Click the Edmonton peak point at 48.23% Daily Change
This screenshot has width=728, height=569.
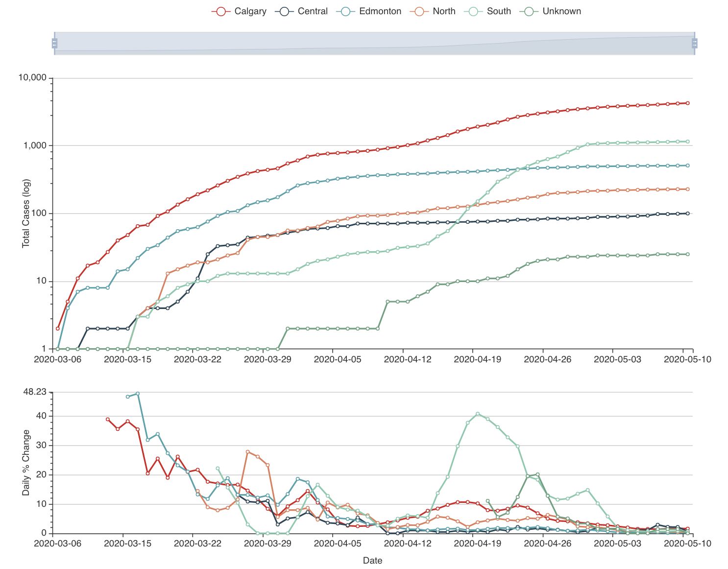138,393
